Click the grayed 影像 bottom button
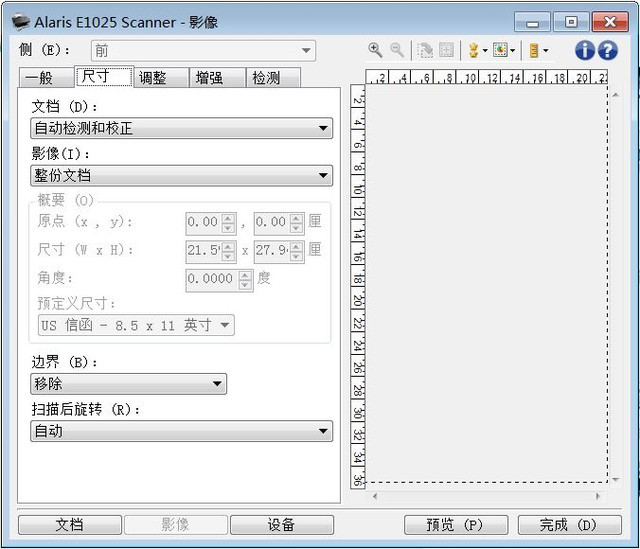Screen dimensions: 640x549 click(x=176, y=525)
